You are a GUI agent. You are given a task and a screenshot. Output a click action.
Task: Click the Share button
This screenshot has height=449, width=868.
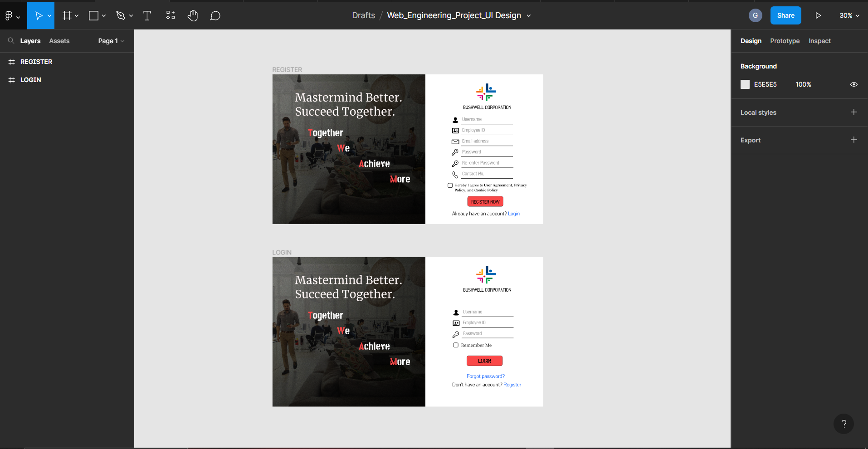click(785, 15)
